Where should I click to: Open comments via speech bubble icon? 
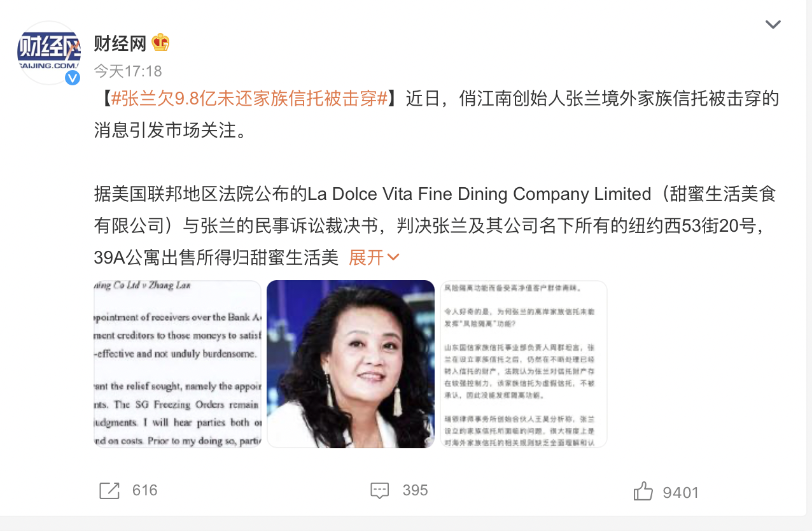pos(379,490)
